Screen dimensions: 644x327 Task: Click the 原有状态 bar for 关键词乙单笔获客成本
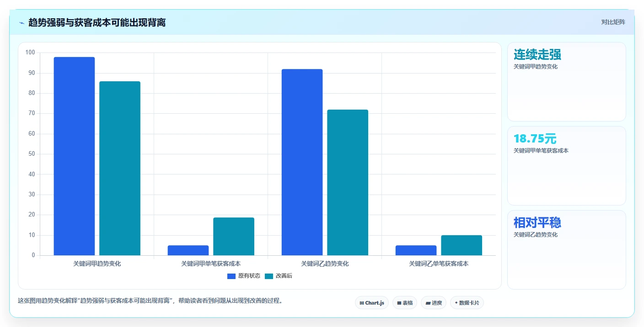[416, 250]
